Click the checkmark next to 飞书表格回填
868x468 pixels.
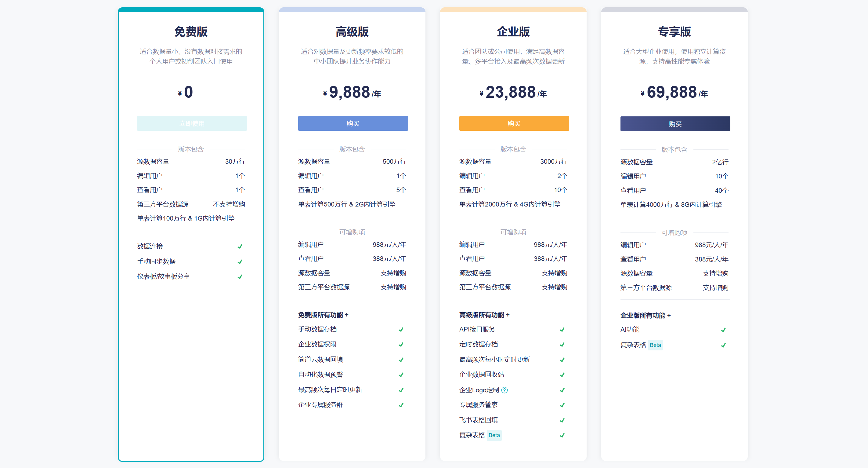pos(562,420)
